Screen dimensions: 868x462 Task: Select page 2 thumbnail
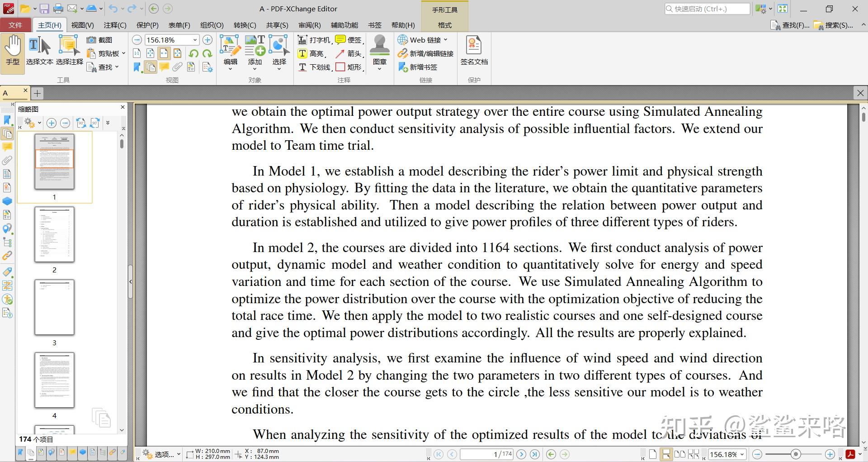[x=54, y=234]
